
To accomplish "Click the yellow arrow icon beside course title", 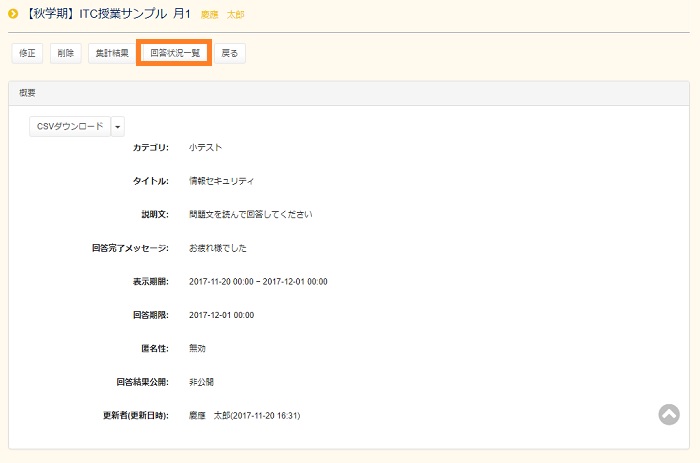I will (x=13, y=15).
